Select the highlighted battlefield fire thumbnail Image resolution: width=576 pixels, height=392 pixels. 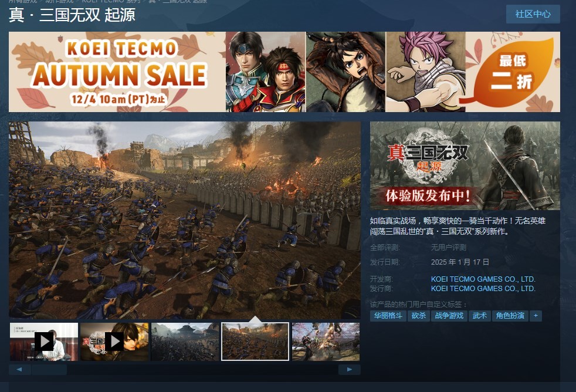[255, 342]
